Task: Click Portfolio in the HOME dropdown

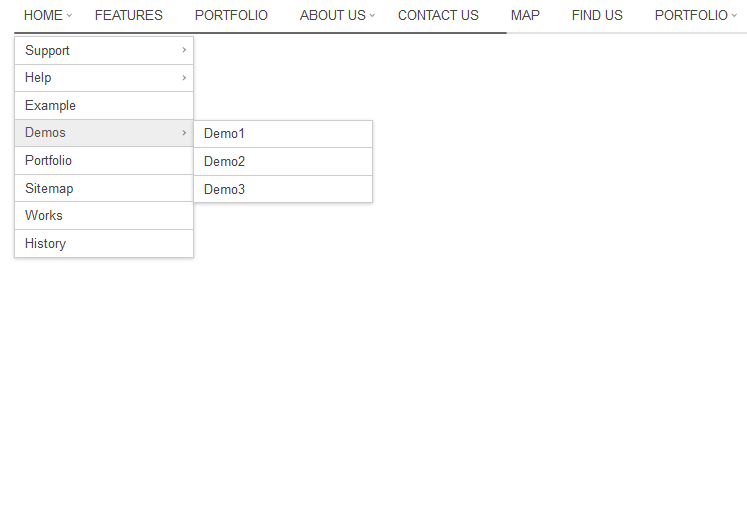Action: tap(49, 160)
